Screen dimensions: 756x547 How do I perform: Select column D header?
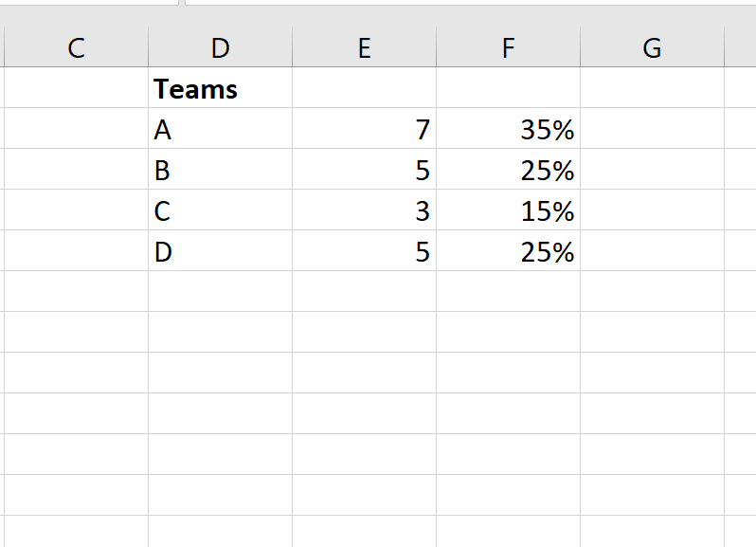[221, 47]
